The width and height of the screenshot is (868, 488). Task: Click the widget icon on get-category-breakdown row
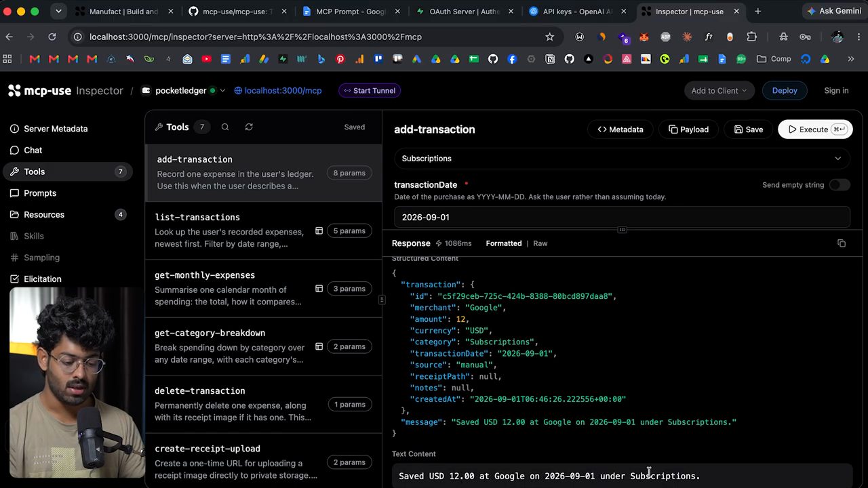(319, 346)
